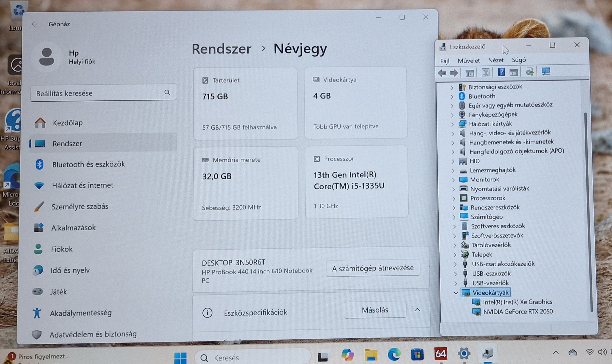Expand the Telepek node
This screenshot has width=612, height=364.
tap(455, 255)
